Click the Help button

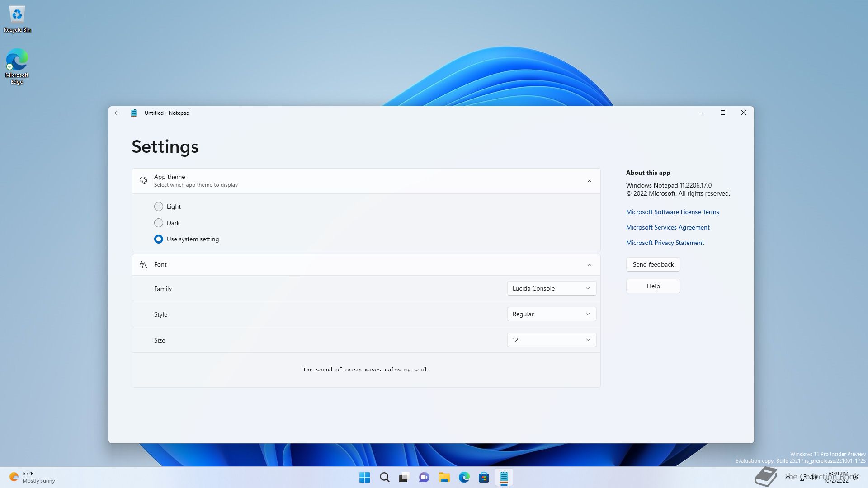[653, 286]
